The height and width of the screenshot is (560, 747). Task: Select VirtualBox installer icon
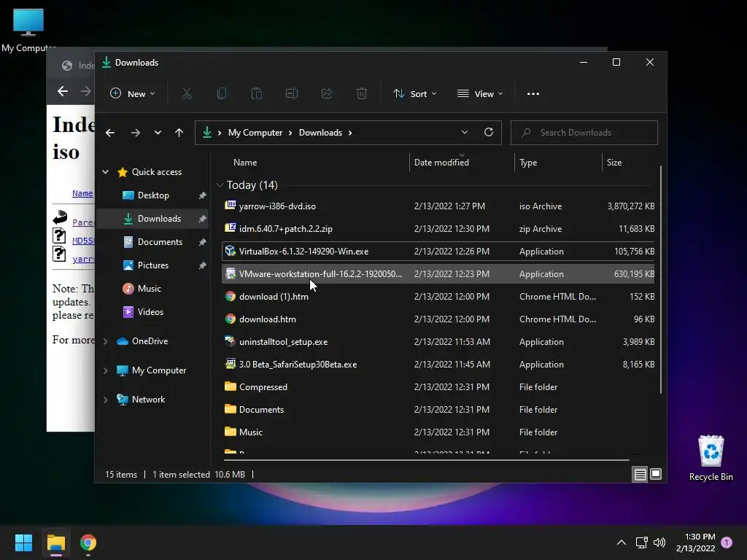pos(231,251)
